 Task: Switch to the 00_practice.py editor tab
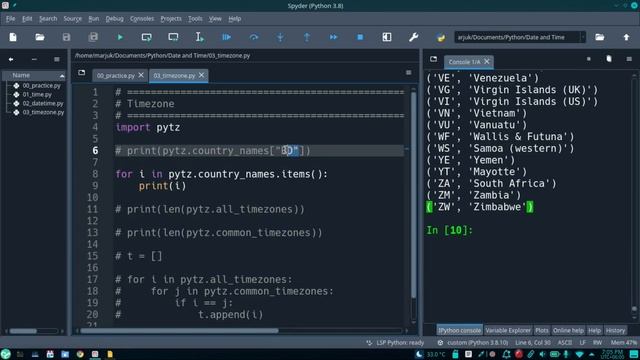click(116, 76)
